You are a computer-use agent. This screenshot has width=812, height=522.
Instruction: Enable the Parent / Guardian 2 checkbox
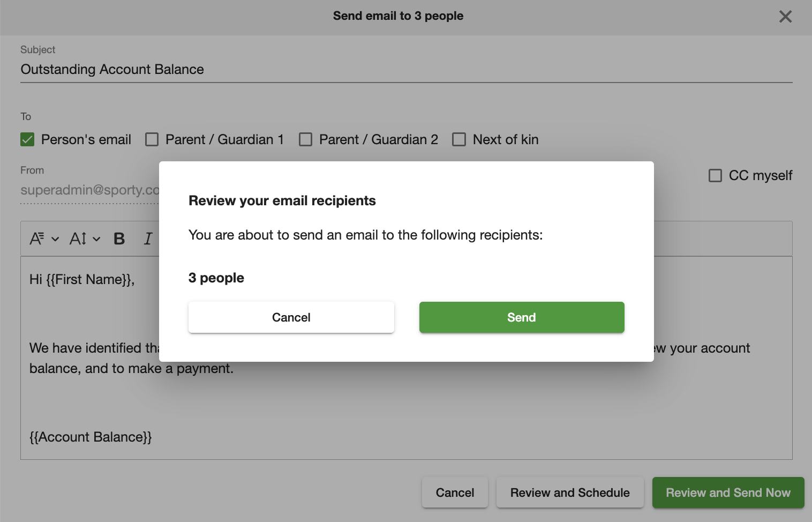[306, 140]
